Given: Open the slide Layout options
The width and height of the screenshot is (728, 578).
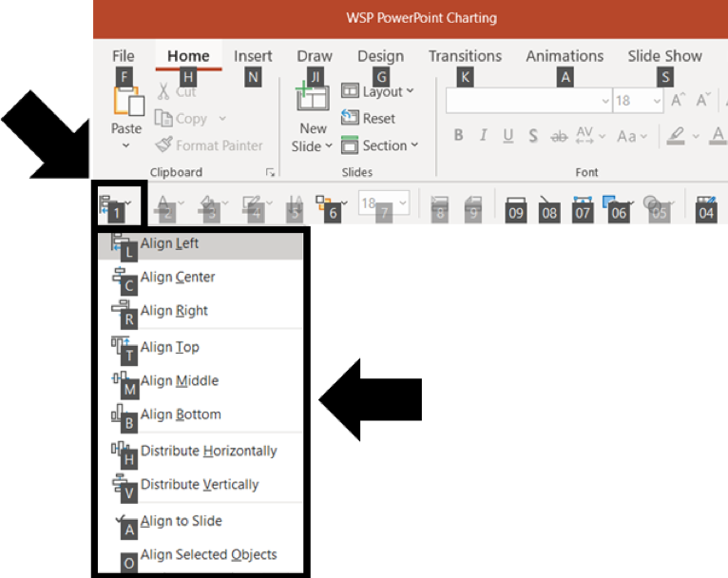Looking at the screenshot, I should (377, 91).
